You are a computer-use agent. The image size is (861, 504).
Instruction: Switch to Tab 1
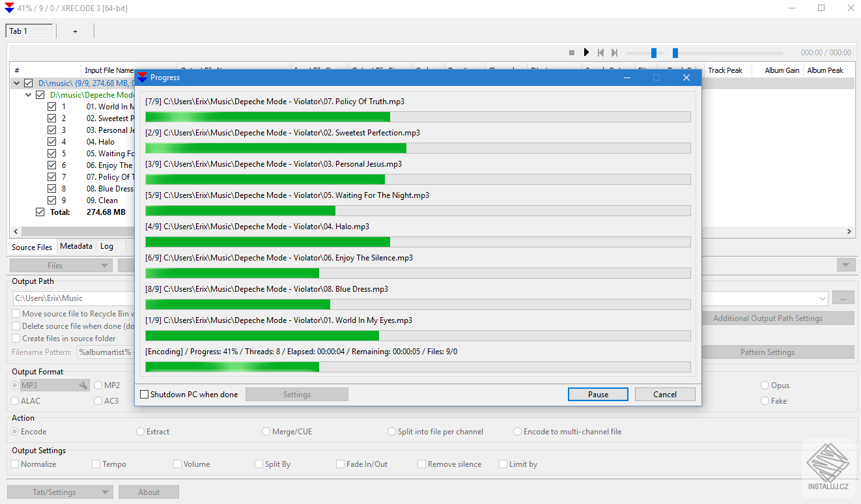click(x=29, y=31)
